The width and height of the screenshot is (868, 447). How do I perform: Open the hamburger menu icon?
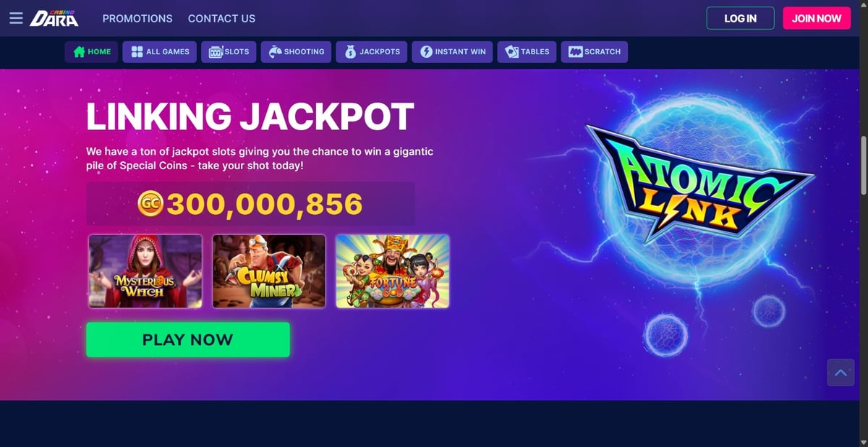click(x=16, y=18)
